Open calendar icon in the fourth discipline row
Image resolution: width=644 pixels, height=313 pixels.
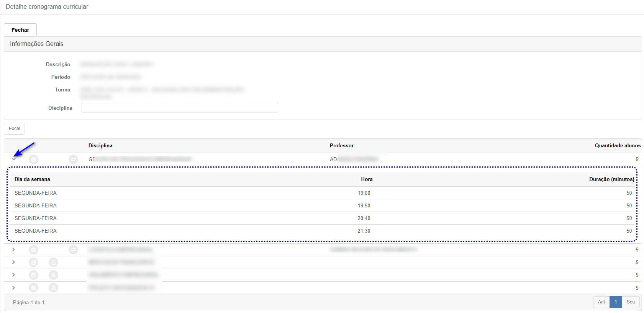point(34,275)
